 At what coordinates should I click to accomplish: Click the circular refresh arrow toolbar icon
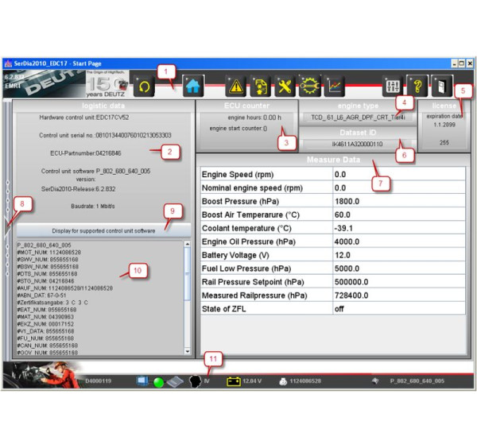(x=144, y=85)
